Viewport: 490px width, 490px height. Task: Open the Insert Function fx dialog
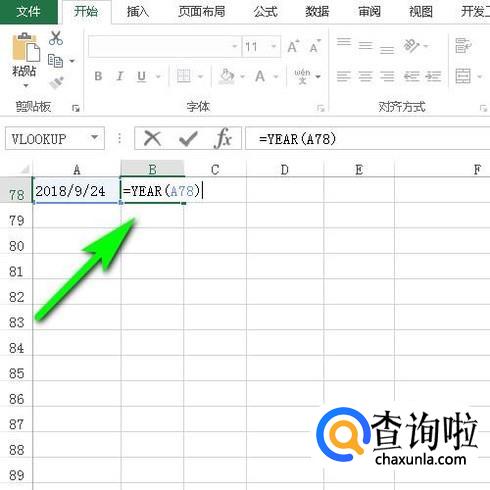223,138
